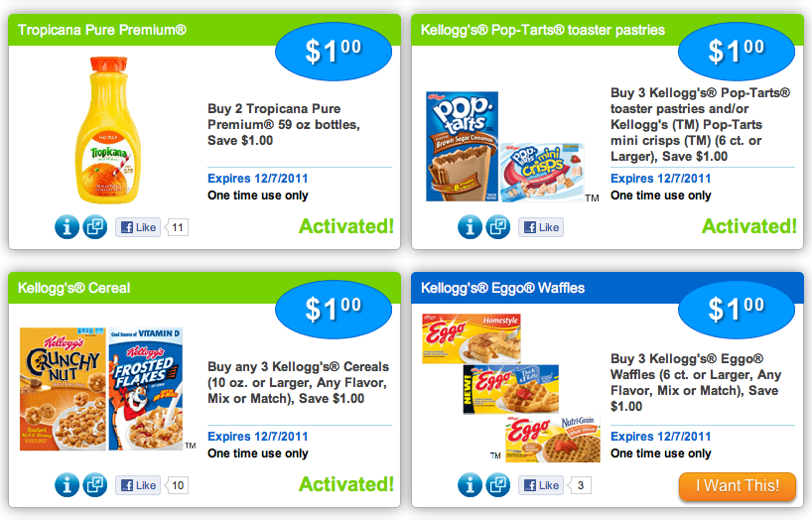Click share icon on Pop-Tarts coupon

(498, 227)
